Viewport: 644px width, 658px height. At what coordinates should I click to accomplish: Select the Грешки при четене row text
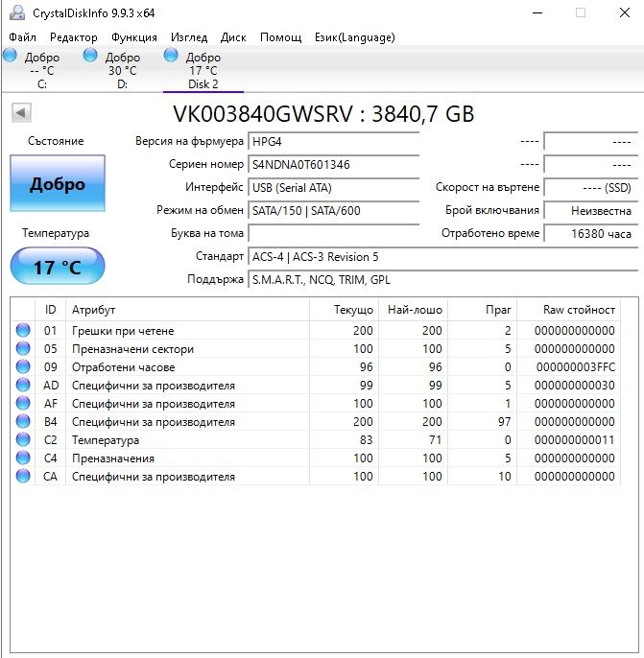123,331
